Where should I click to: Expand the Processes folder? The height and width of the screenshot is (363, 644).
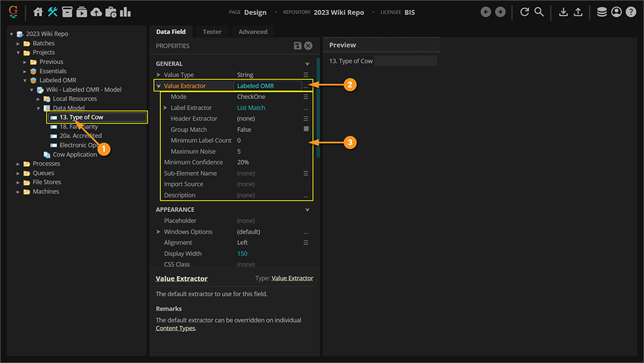pyautogui.click(x=19, y=164)
